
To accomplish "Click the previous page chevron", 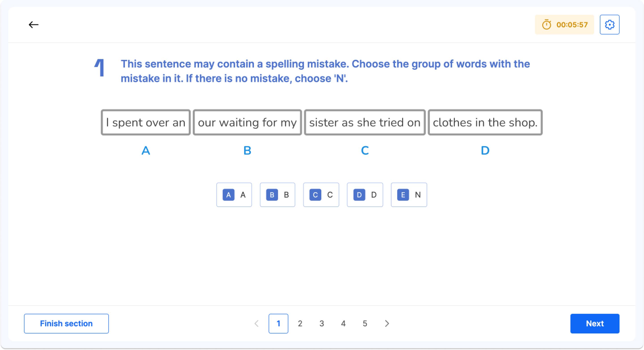I will [x=256, y=324].
